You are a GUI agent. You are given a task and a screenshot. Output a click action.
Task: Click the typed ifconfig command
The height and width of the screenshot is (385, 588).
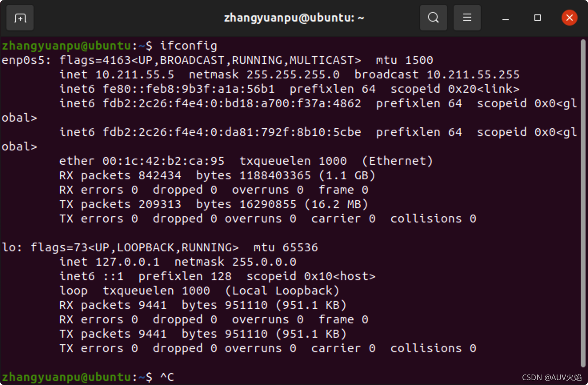[x=189, y=46]
